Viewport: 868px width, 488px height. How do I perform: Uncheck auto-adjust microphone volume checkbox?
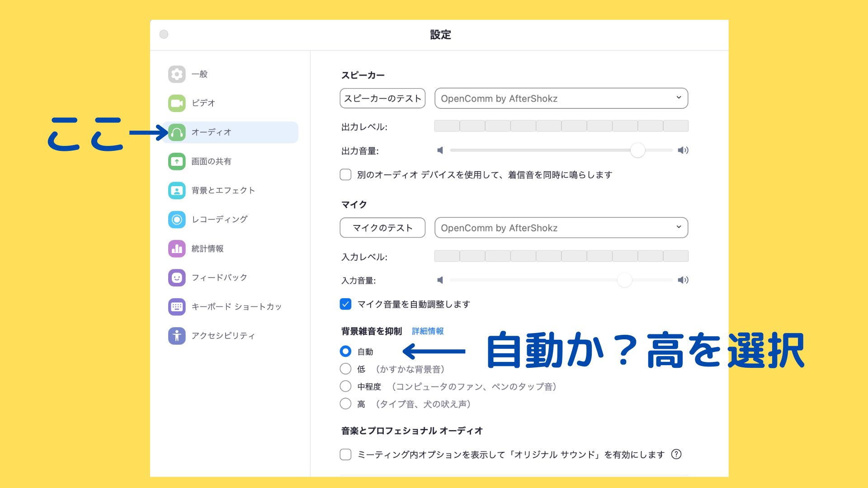(345, 304)
